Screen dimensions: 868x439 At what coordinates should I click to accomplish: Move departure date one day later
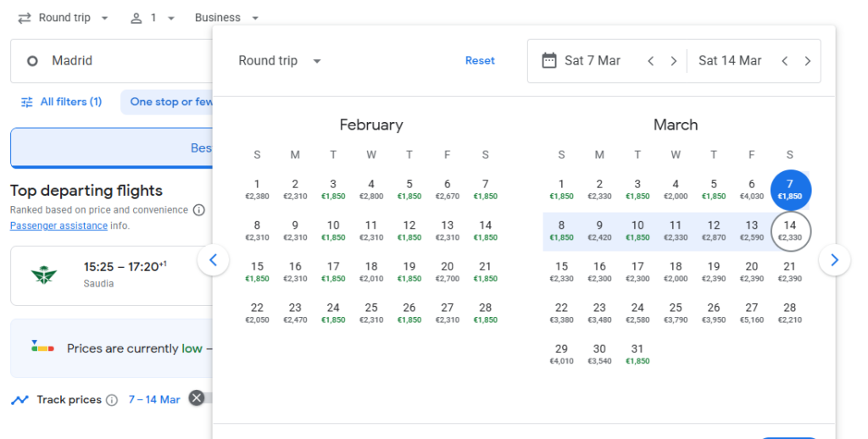click(674, 61)
